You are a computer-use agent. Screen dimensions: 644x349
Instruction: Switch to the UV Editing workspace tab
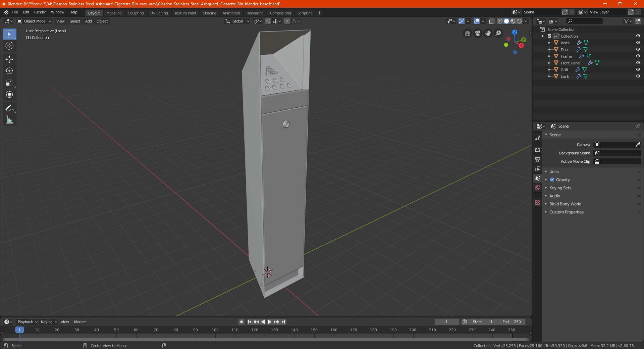pos(159,13)
